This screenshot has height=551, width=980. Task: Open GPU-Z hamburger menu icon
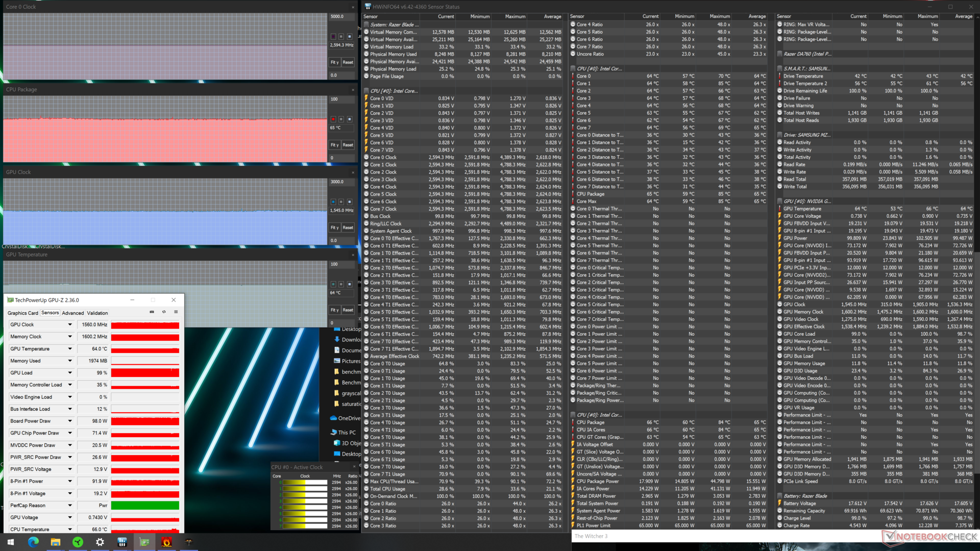[176, 312]
